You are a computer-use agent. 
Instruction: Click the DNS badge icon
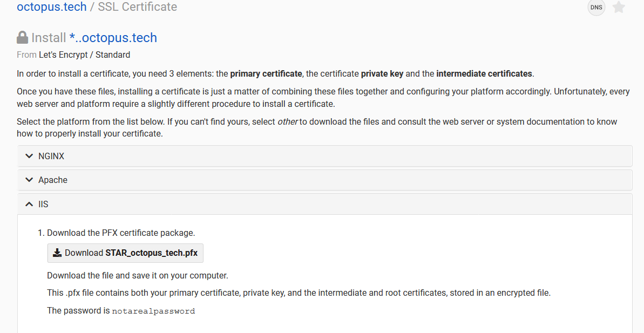coord(596,8)
